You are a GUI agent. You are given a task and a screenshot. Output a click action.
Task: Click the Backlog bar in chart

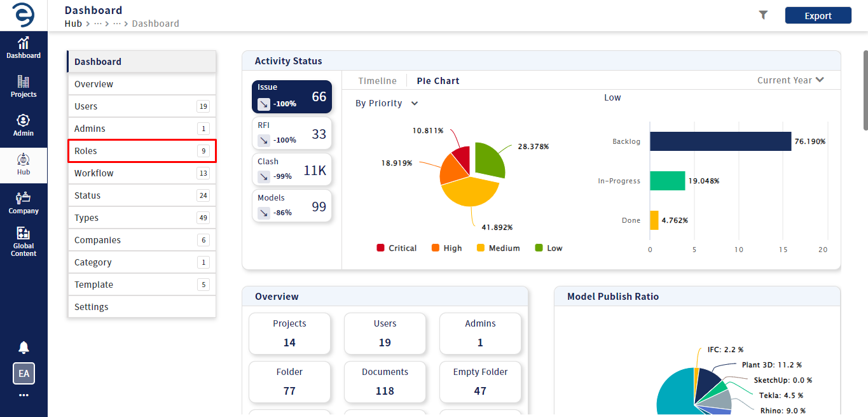(x=720, y=141)
